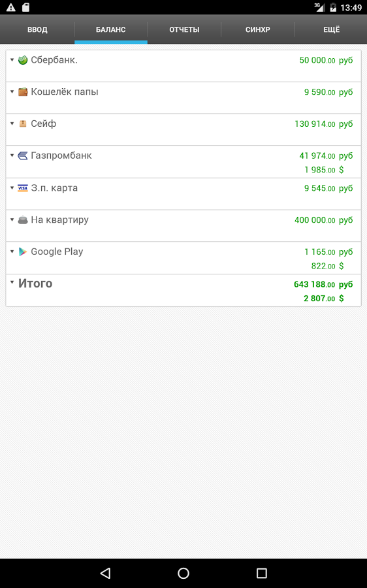Expand the Итого total row arrow
Viewport: 367px width, 588px height.
point(12,282)
